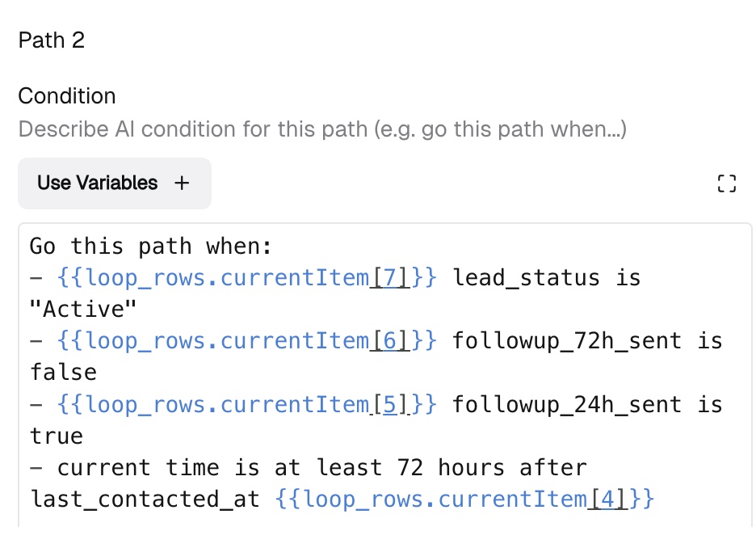The width and height of the screenshot is (756, 548).
Task: Select the loop_rows.currentItem[7] variable token
Action: point(248,278)
